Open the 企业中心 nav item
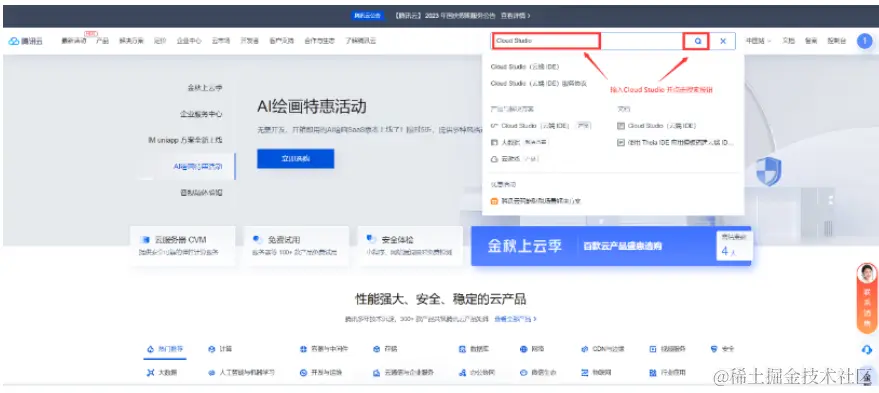879x393 pixels. [x=189, y=41]
